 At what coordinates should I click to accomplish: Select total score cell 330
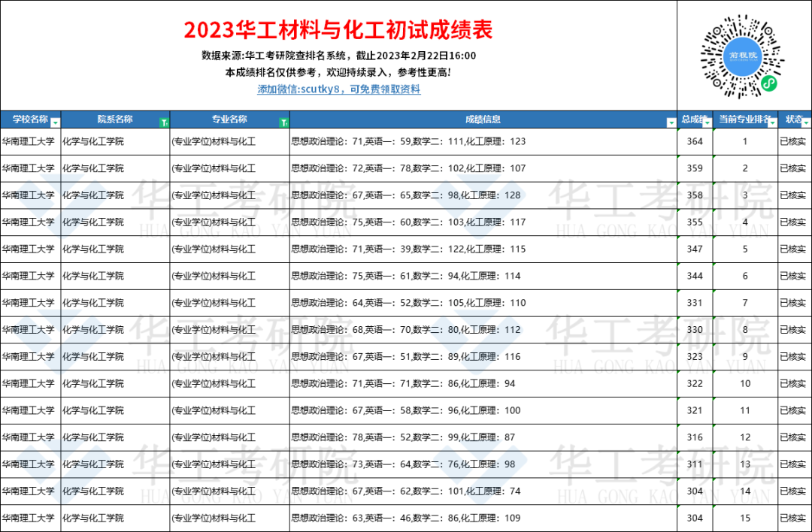(695, 330)
